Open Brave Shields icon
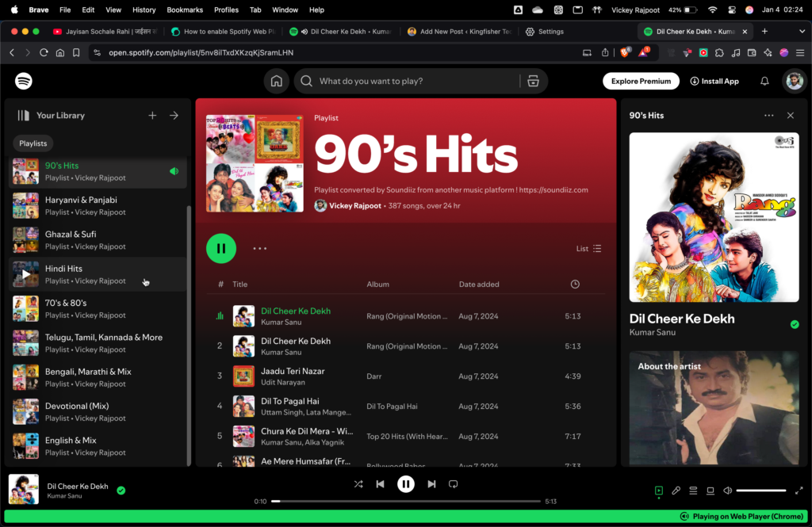The height and width of the screenshot is (527, 812). click(625, 52)
